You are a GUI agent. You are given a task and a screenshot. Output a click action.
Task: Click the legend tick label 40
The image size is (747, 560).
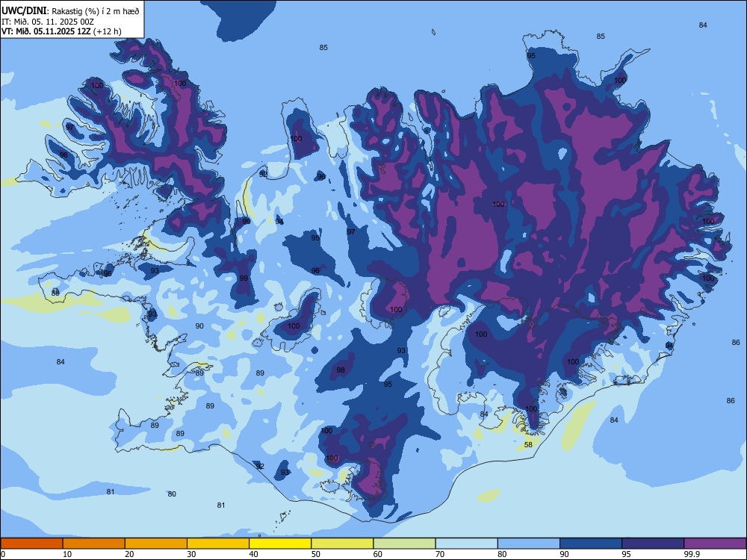[253, 554]
